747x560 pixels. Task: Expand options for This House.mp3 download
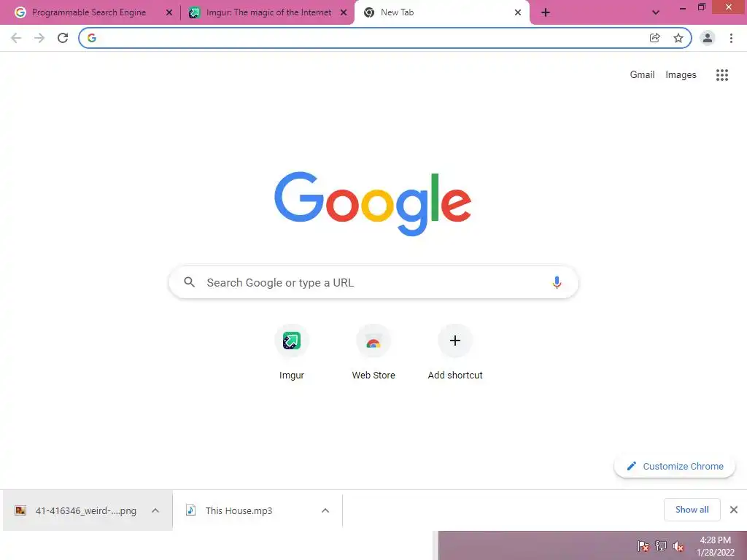pyautogui.click(x=325, y=510)
